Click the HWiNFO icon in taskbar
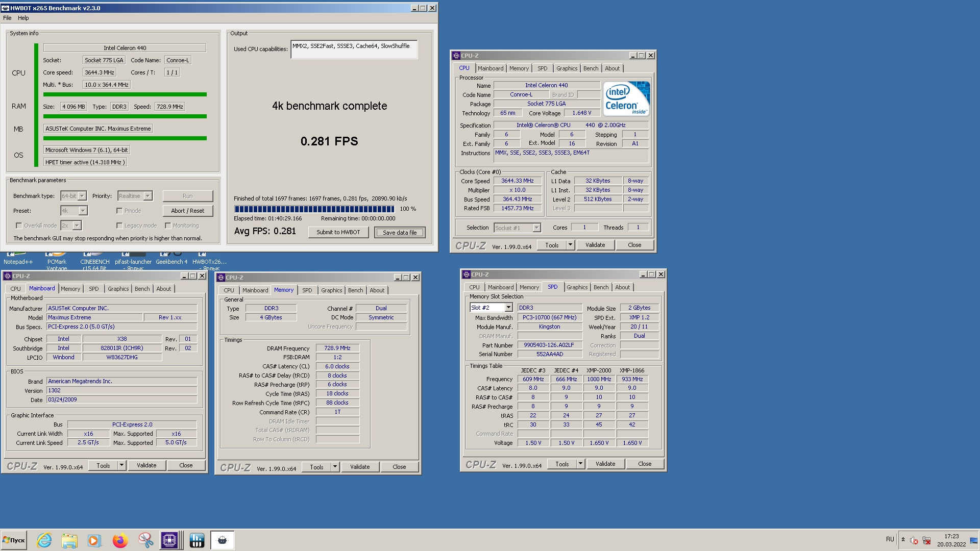Image resolution: width=980 pixels, height=551 pixels. [x=197, y=540]
